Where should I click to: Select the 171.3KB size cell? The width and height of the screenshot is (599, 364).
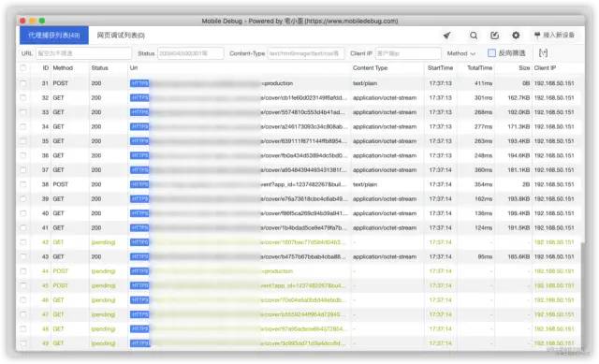pyautogui.click(x=519, y=127)
